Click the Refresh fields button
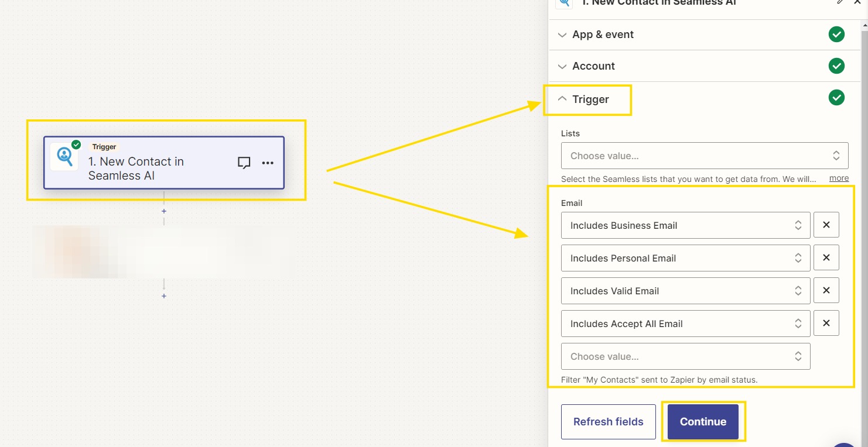The width and height of the screenshot is (868, 447). 609,422
